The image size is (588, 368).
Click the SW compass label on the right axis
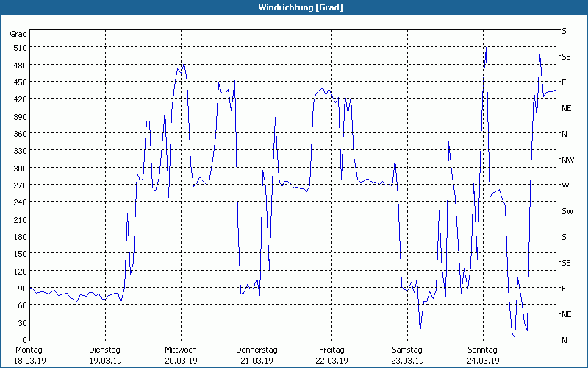(567, 211)
